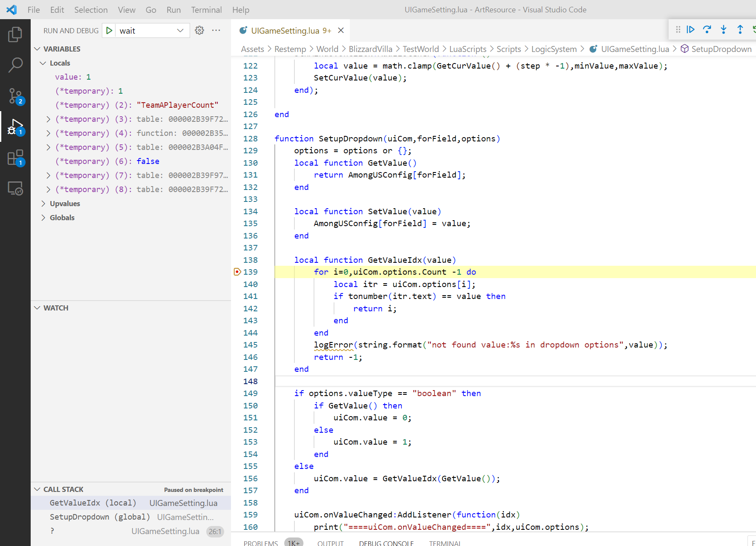Click the green Start Debugging play button
The height and width of the screenshot is (546, 756).
coord(110,31)
